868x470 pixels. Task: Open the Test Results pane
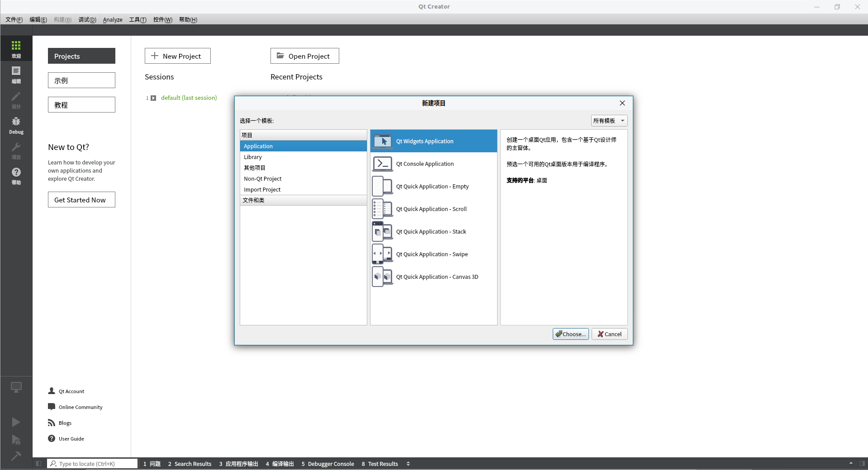click(x=380, y=464)
